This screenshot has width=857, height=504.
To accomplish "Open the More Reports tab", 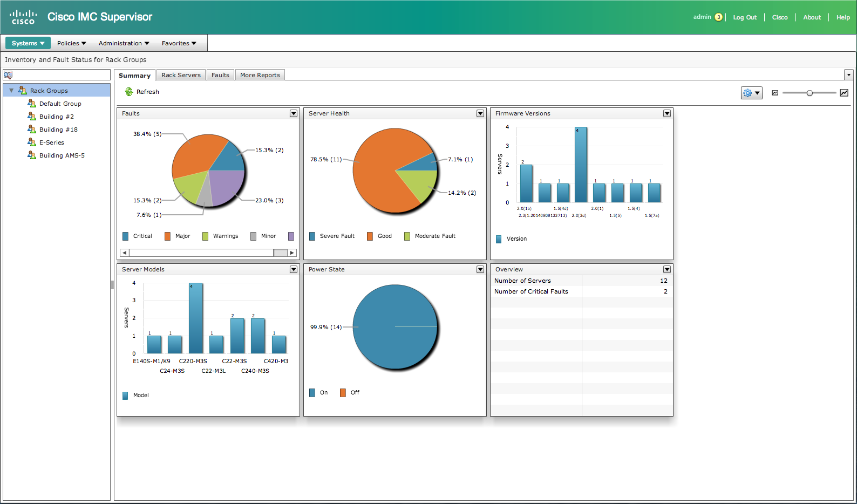I will tap(260, 75).
